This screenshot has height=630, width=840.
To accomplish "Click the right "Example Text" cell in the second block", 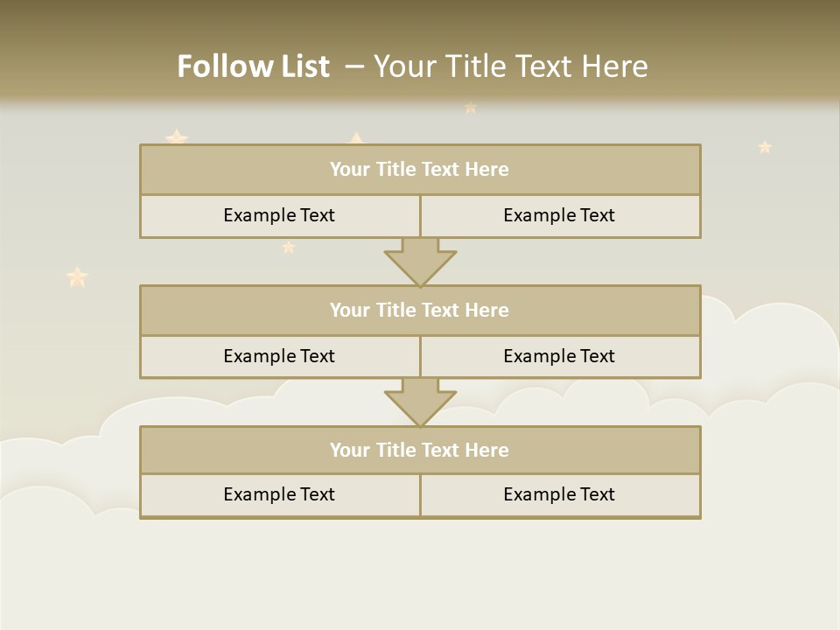I will tap(559, 356).
